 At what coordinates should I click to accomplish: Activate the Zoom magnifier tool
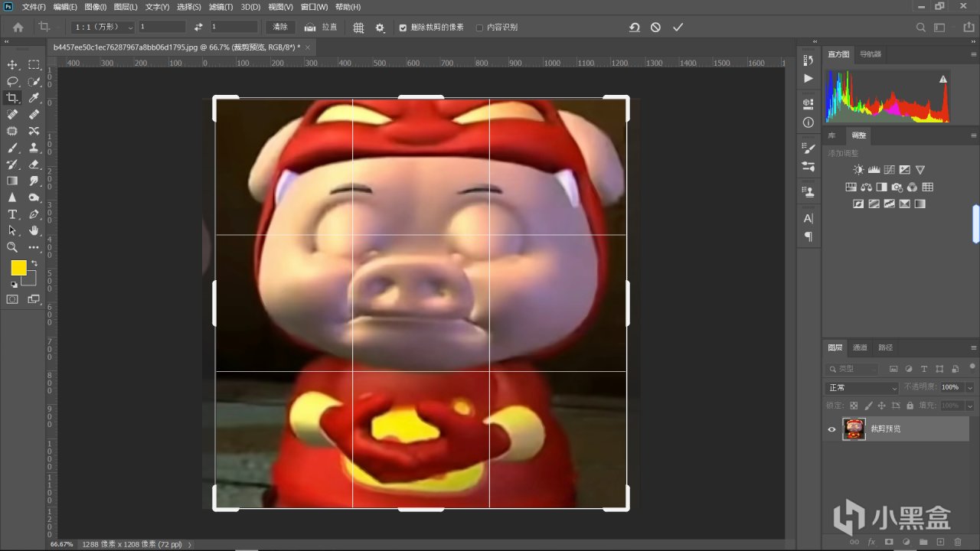click(x=12, y=247)
